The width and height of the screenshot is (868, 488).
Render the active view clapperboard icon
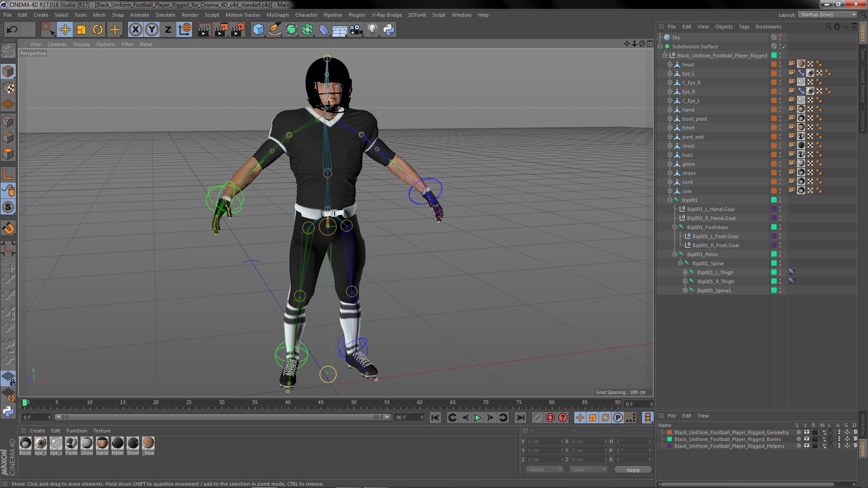pos(204,30)
